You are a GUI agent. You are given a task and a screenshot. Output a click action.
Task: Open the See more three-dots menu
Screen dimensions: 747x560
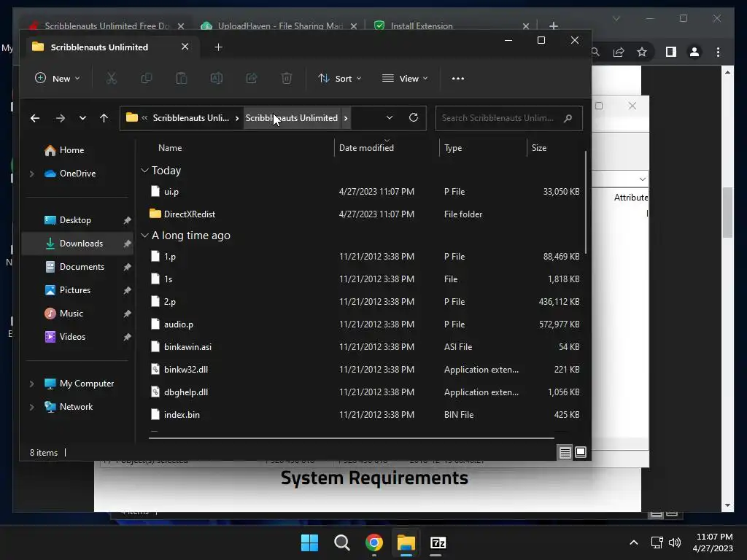[458, 79]
